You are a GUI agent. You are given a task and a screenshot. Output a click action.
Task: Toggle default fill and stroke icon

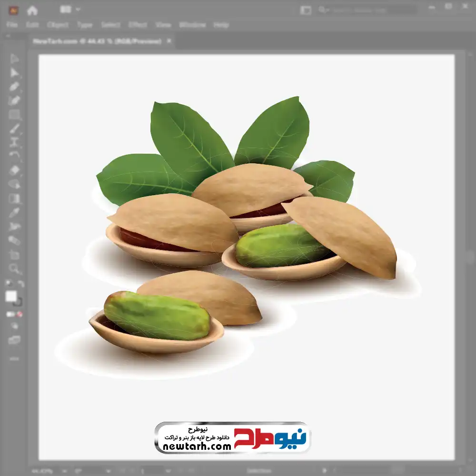[9, 283]
